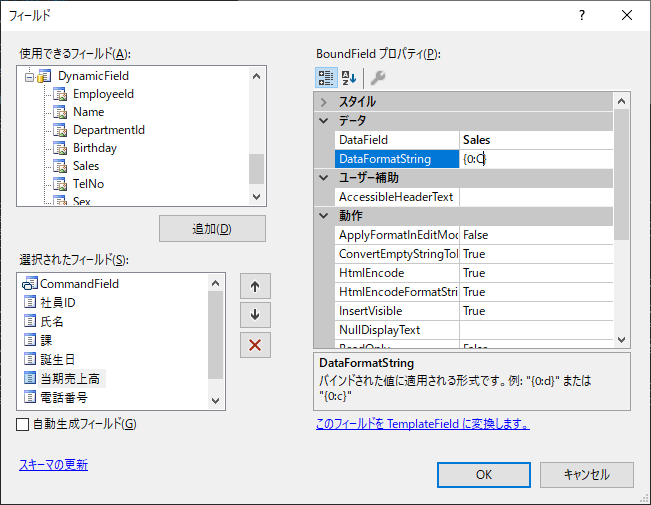Toggle the 自動生成フィールド checkbox
Viewport: 651px width, 505px height.
[x=22, y=424]
